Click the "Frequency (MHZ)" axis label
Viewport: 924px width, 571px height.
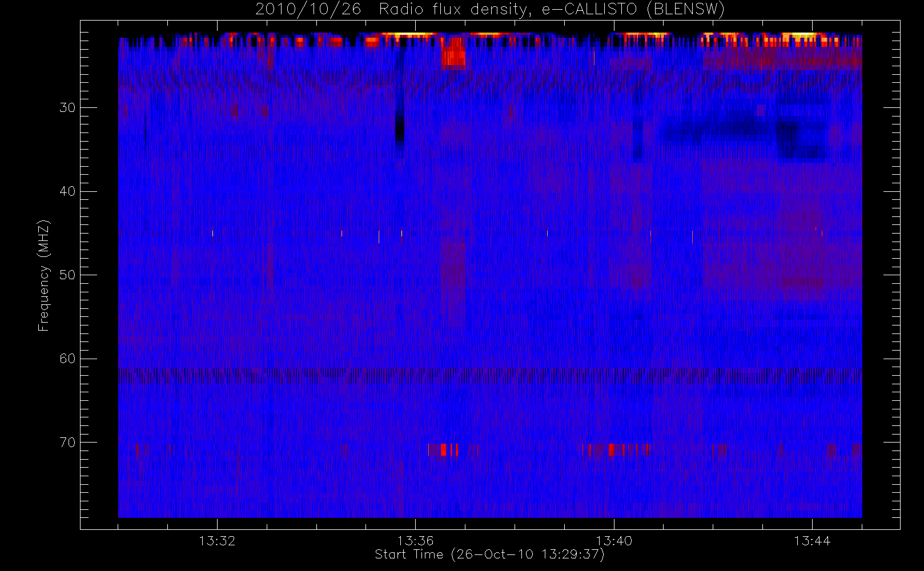43,275
